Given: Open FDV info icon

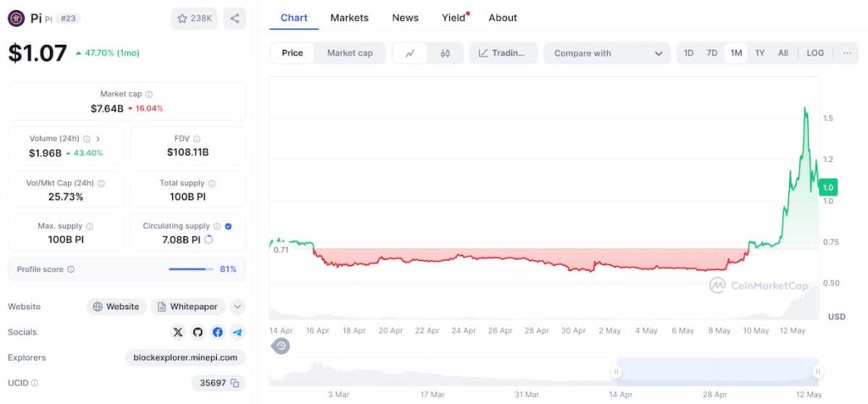Looking at the screenshot, I should [197, 139].
